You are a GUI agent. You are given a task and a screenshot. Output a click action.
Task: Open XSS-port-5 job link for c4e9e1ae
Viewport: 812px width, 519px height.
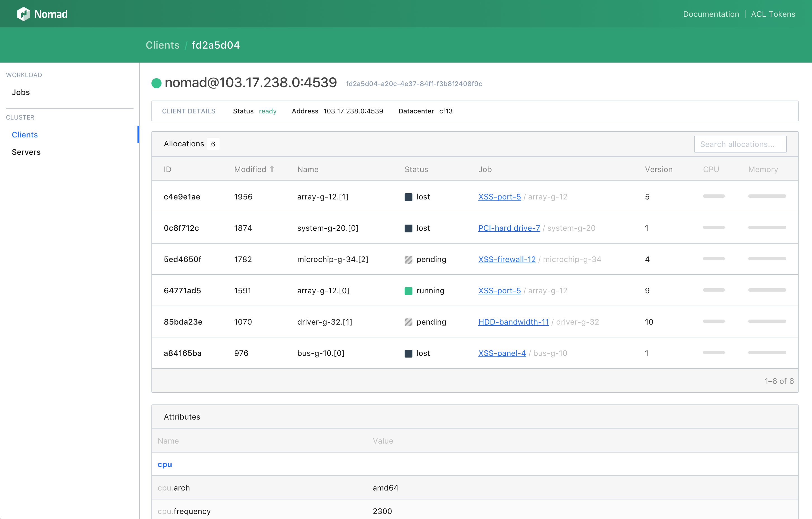pos(499,197)
